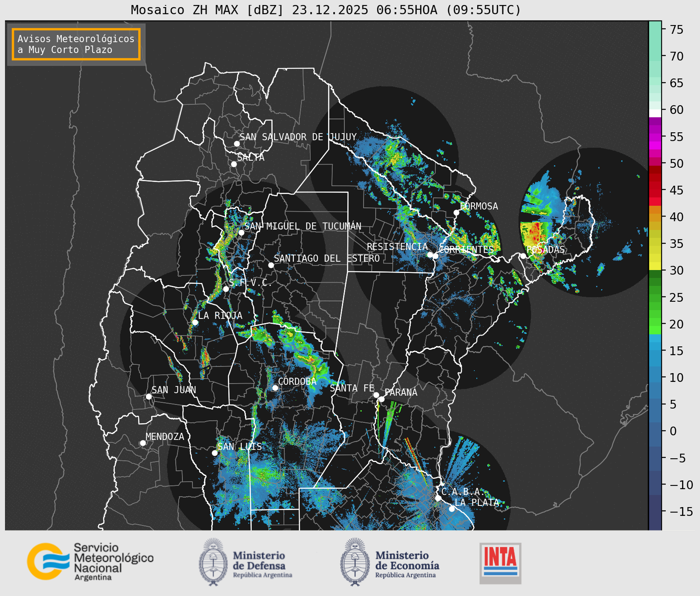Click the Ministerio de Defensa crest
The image size is (700, 596).
tap(214, 562)
